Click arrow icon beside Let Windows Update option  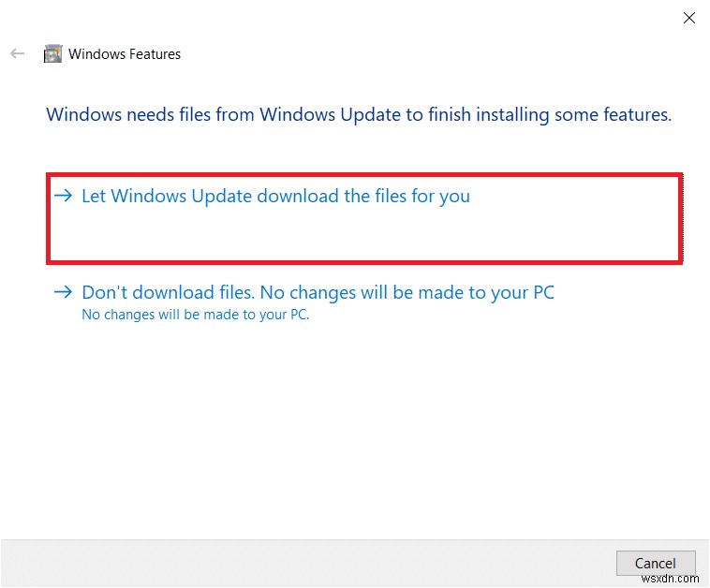tap(63, 196)
